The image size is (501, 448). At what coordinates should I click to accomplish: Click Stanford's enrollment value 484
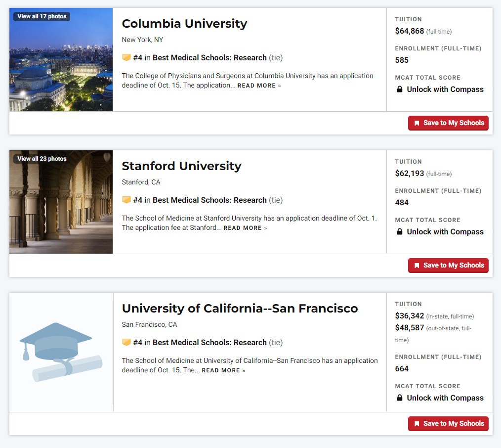tap(402, 202)
